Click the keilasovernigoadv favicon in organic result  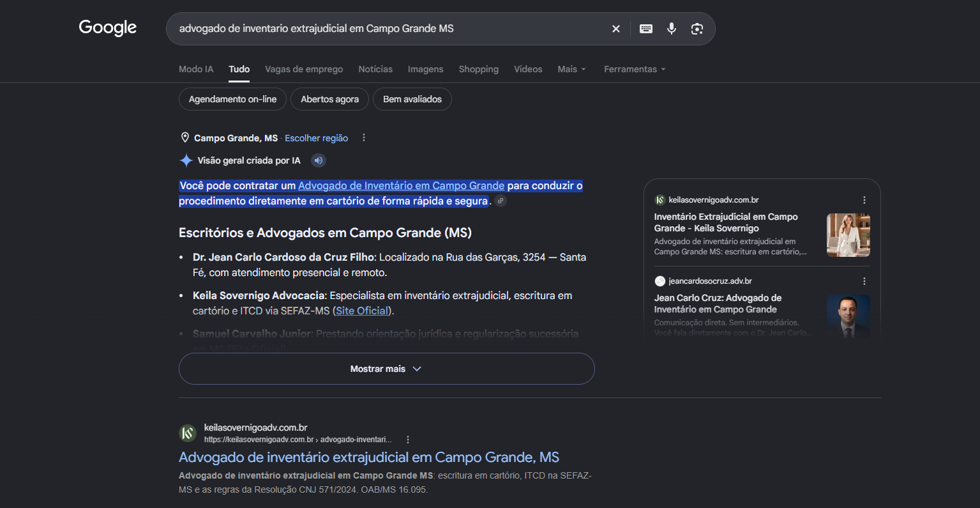[x=188, y=433]
